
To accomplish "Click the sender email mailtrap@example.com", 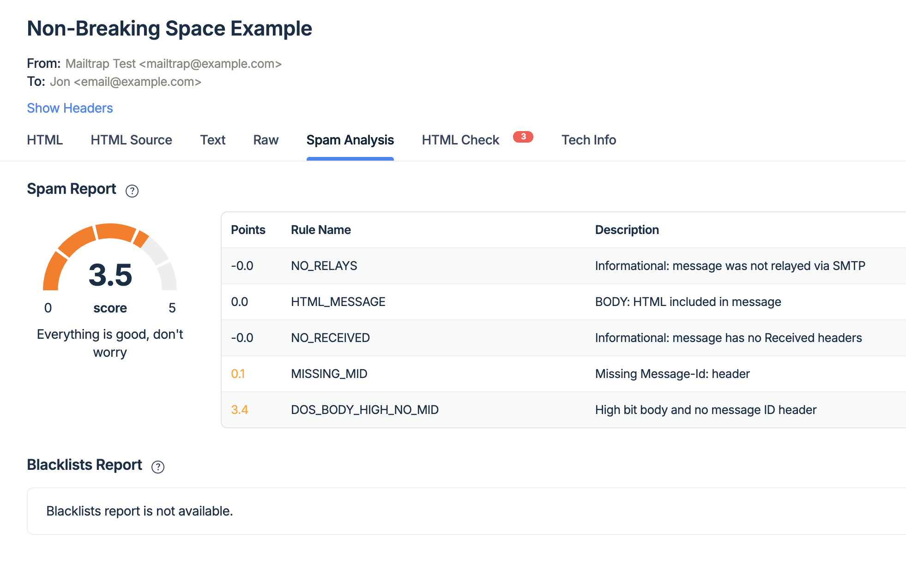I will coord(211,64).
